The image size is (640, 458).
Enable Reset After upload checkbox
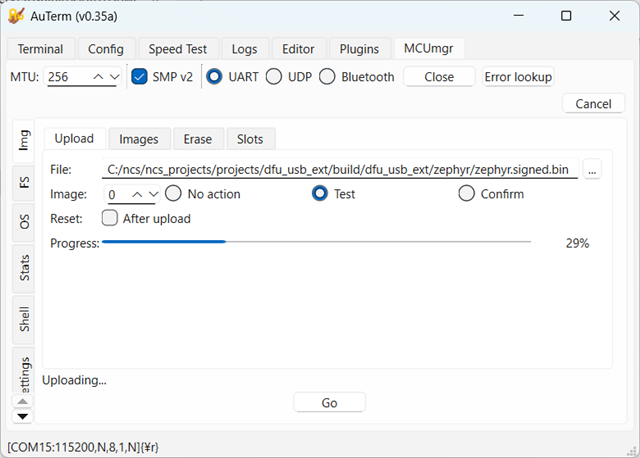(110, 218)
